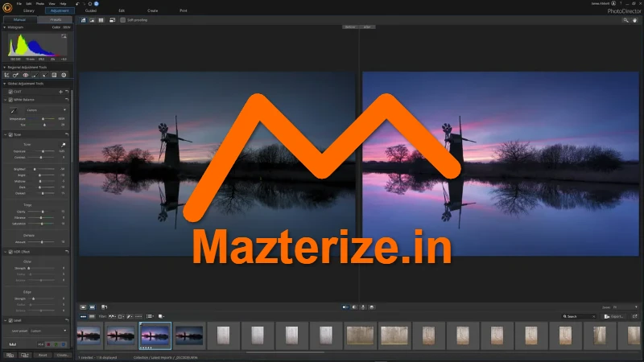The image size is (644, 362).
Task: Reset the Tone adjustment
Action: point(67,134)
